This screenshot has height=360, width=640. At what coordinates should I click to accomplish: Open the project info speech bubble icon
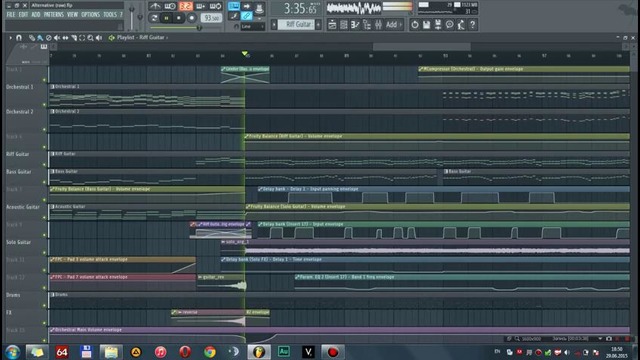pyautogui.click(x=449, y=25)
